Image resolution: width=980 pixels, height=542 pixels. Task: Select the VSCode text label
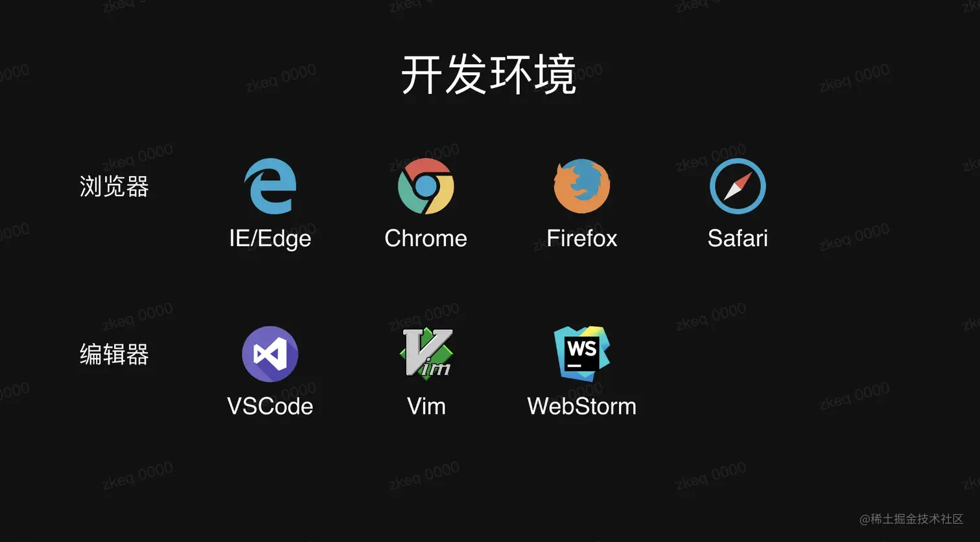270,407
